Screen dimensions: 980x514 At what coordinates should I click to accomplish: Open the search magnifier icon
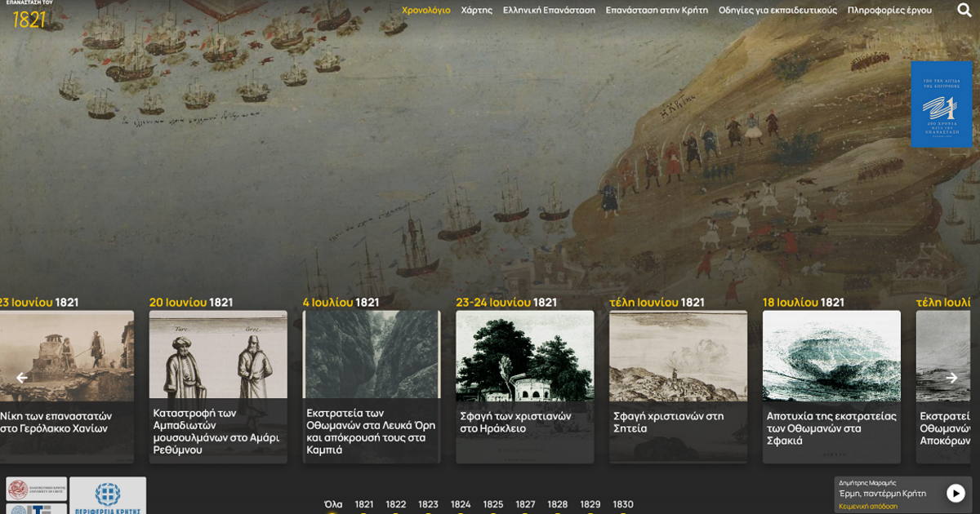(x=964, y=11)
